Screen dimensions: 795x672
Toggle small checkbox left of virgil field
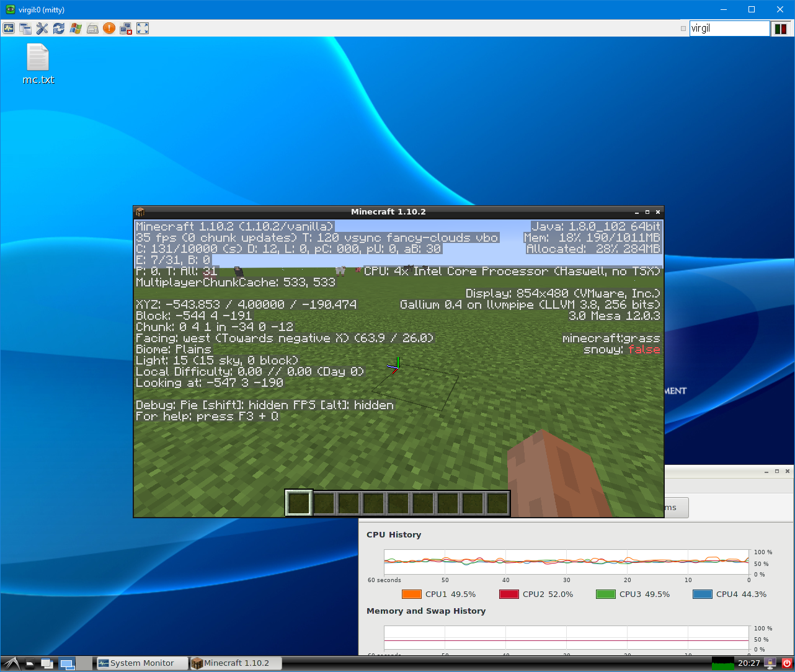(x=683, y=29)
